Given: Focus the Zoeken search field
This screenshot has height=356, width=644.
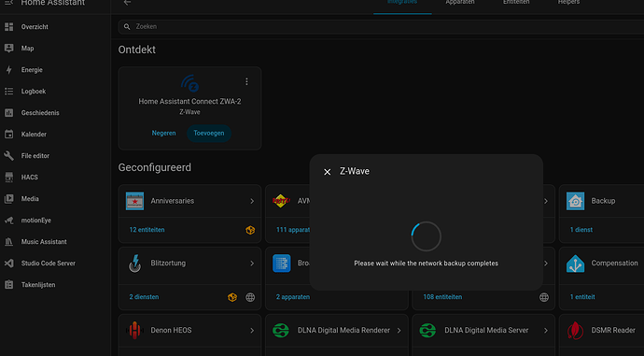Looking at the screenshot, I should coord(381,27).
